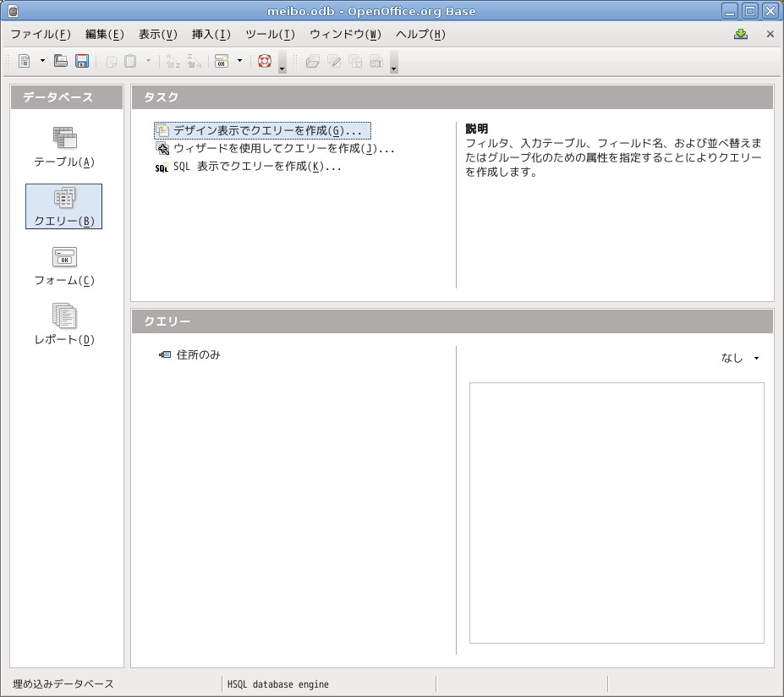Click the Open file toolbar icon
Screen dimensions: 784x697
[61, 61]
